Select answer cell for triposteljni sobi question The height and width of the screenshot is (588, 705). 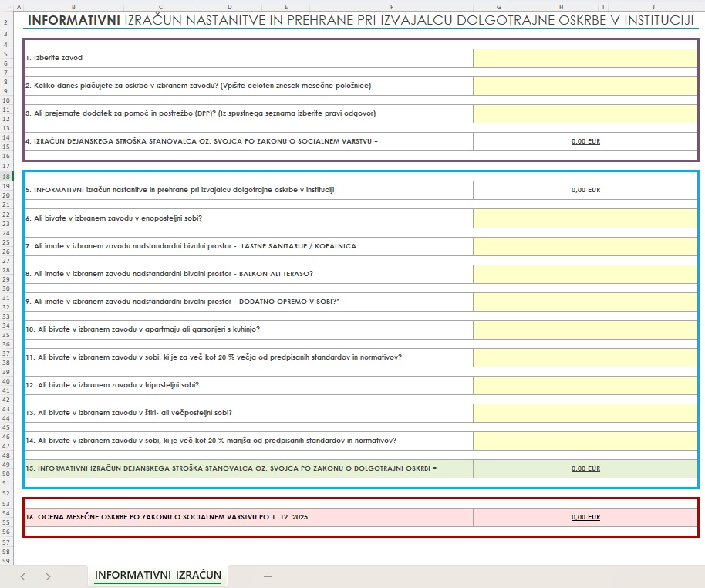[x=585, y=385]
